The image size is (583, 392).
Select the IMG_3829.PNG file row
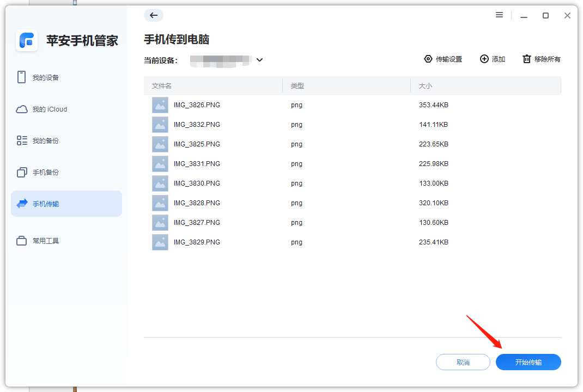point(197,242)
